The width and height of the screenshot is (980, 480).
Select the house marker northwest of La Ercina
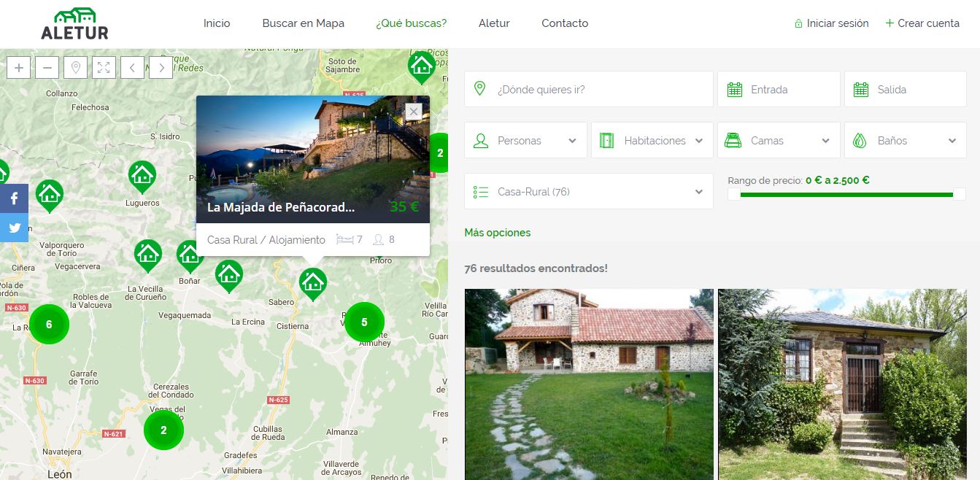pos(229,276)
